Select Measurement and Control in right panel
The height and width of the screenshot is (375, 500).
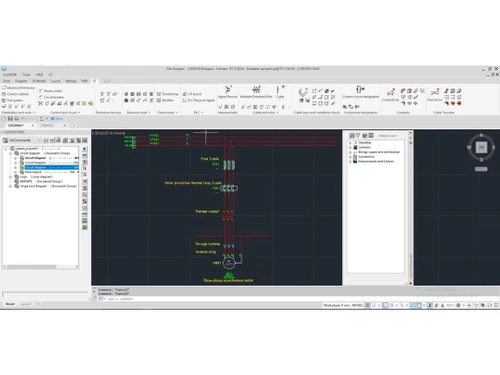tap(376, 161)
